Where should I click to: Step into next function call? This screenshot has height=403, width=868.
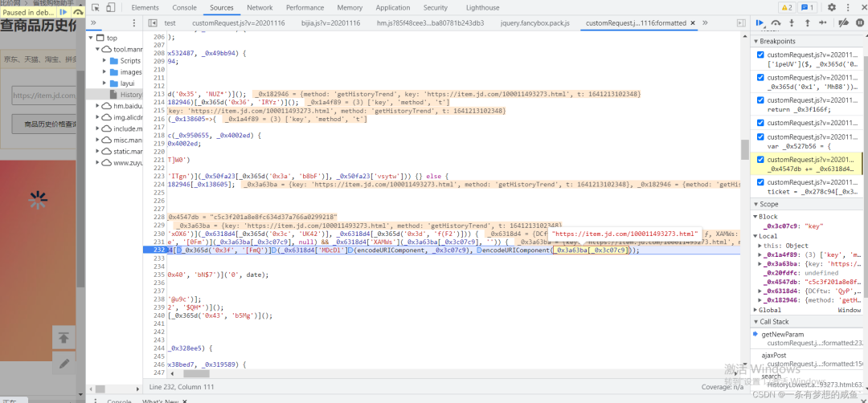pyautogui.click(x=791, y=23)
